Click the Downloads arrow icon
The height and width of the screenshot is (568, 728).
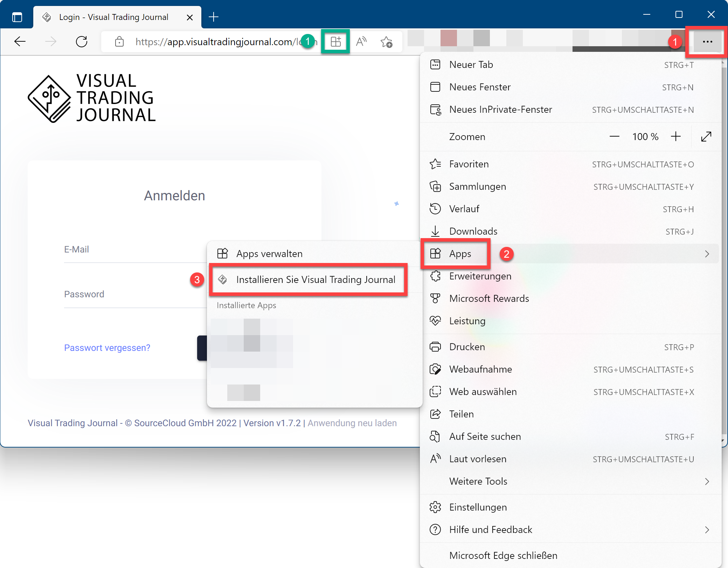pyautogui.click(x=435, y=231)
